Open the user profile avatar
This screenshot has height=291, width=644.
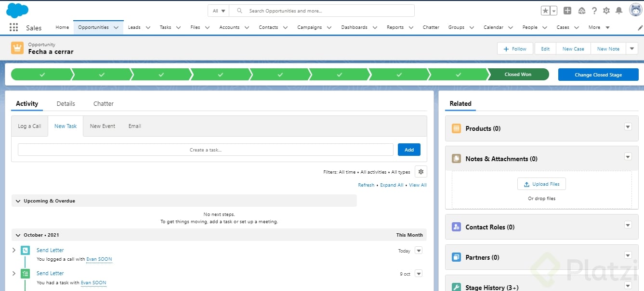[635, 10]
